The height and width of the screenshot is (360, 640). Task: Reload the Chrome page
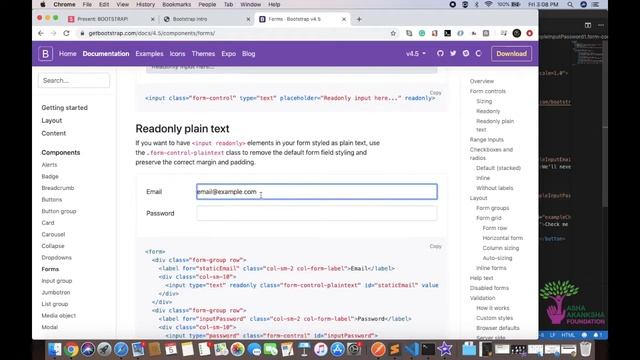[x=67, y=33]
